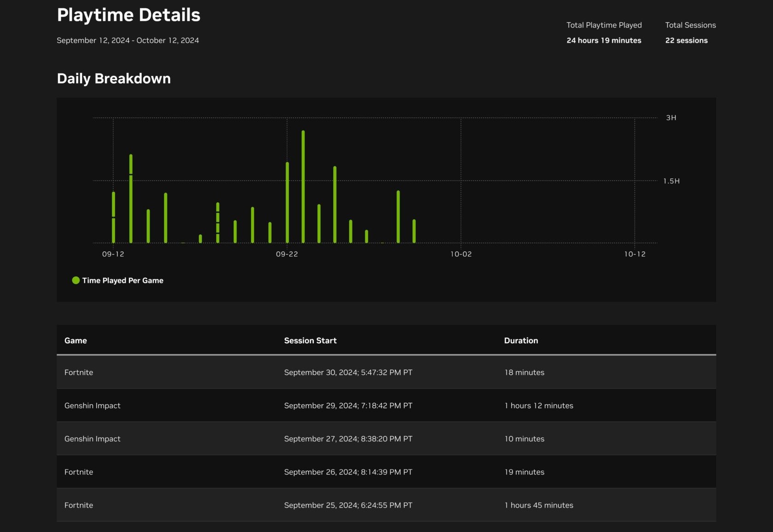The width and height of the screenshot is (773, 532).
Task: Click the 22 sessions value
Action: (x=686, y=40)
